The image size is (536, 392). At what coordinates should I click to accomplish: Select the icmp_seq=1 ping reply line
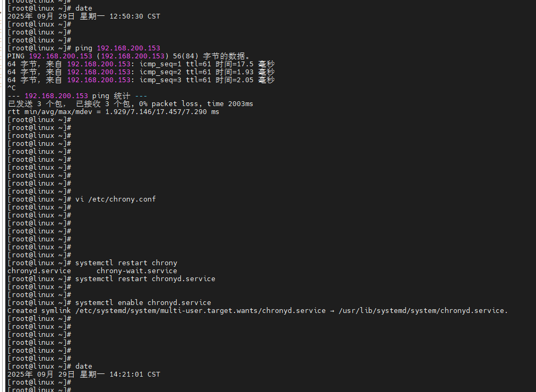[141, 64]
